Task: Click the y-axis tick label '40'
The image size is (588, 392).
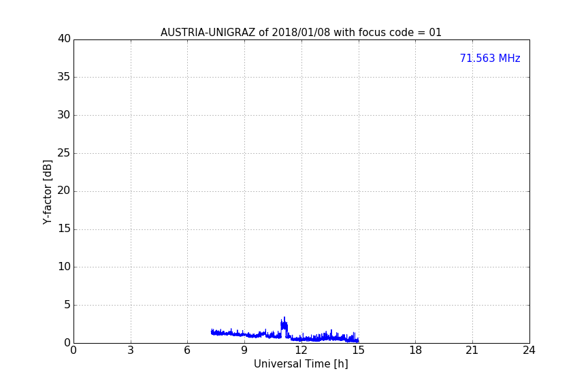Action: tap(64, 39)
